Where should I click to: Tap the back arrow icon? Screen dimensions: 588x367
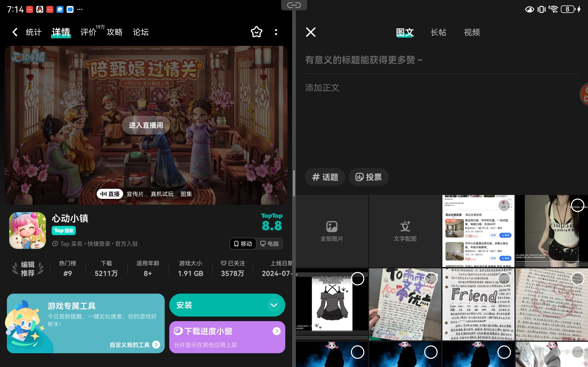coord(15,32)
